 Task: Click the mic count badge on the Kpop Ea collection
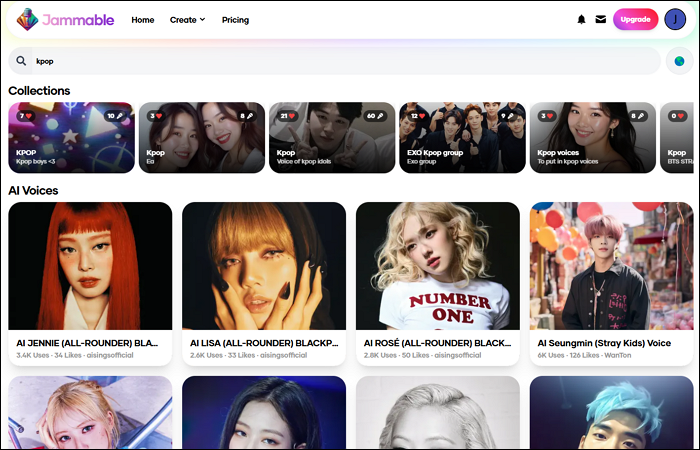[x=247, y=116]
